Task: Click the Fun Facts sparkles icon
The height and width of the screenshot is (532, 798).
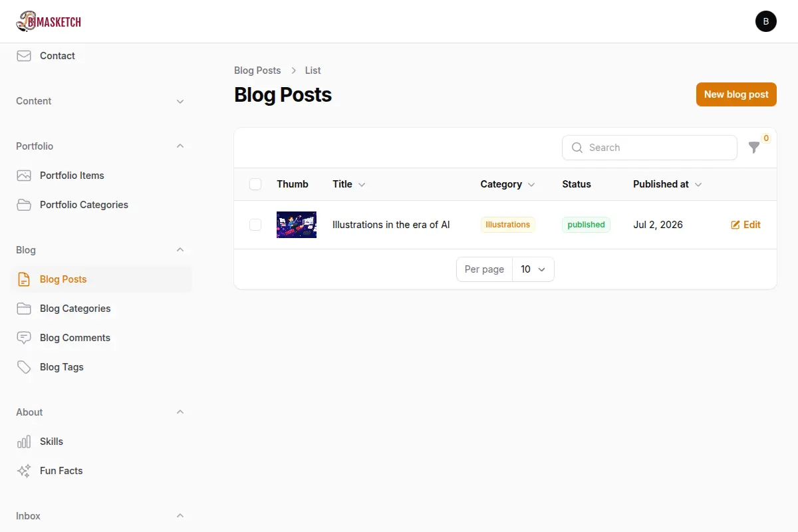Action: click(24, 471)
